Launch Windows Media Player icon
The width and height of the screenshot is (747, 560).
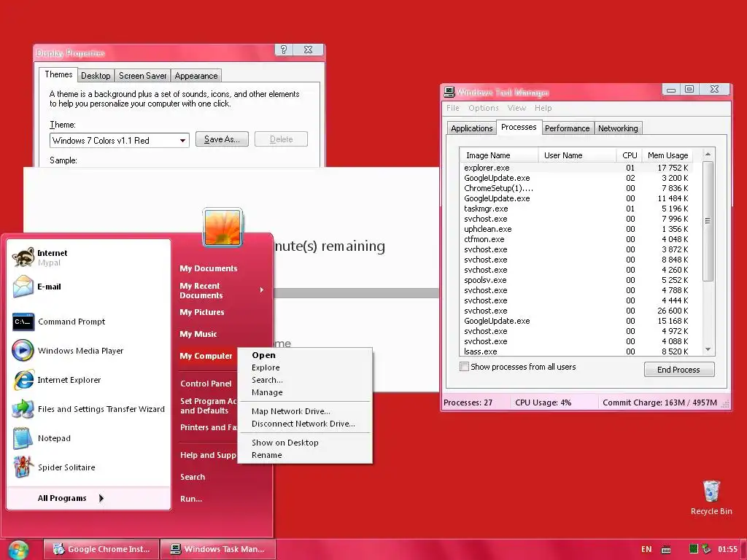point(23,351)
